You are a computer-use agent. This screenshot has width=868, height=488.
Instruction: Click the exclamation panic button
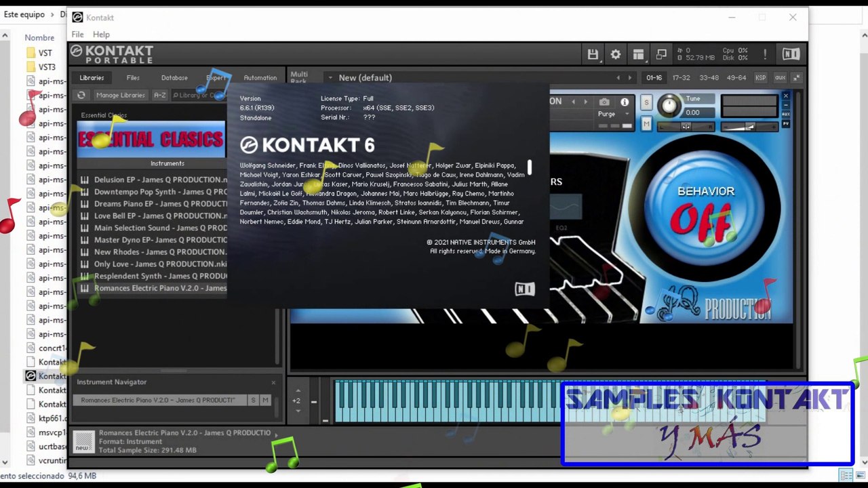point(765,54)
